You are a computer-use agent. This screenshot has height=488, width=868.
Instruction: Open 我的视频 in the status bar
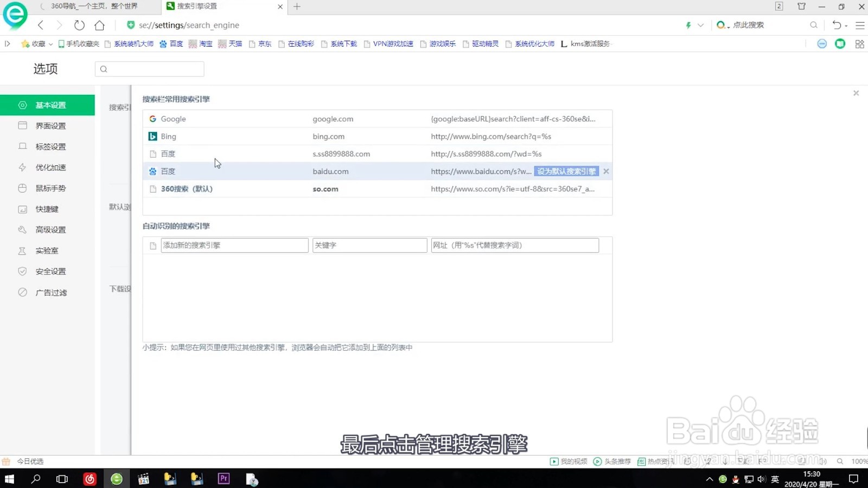[x=569, y=461]
